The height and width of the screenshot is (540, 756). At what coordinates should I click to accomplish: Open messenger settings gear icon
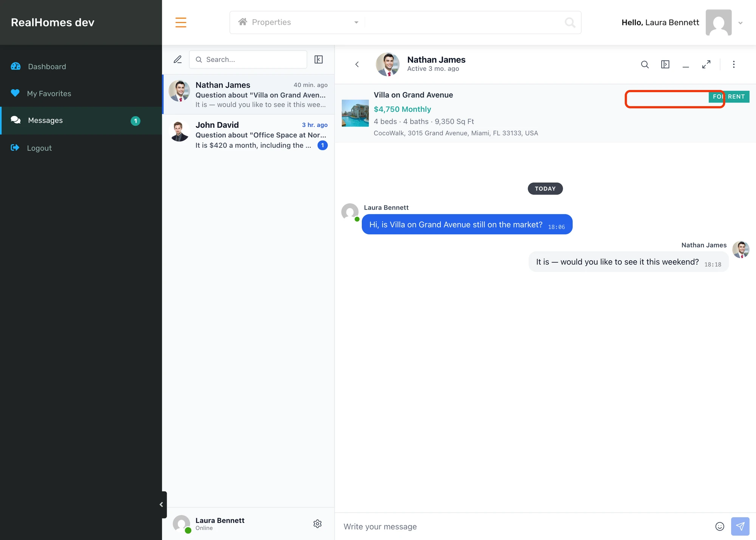(318, 524)
